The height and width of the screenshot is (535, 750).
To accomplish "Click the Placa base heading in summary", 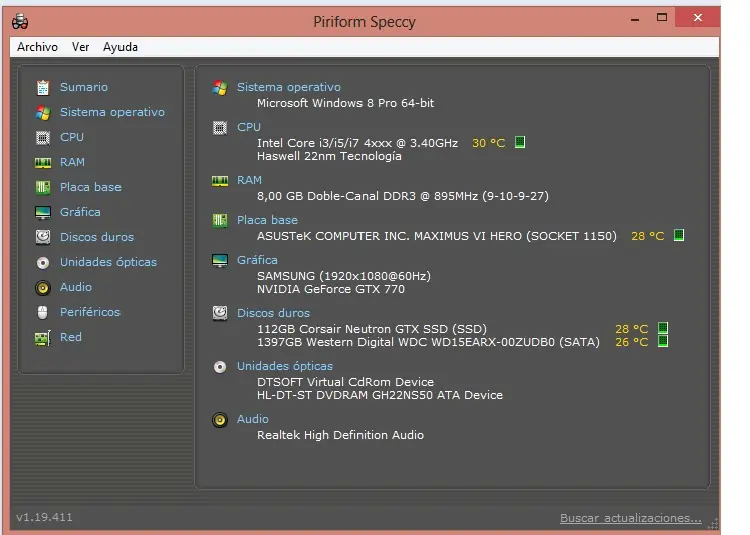I will click(x=267, y=220).
